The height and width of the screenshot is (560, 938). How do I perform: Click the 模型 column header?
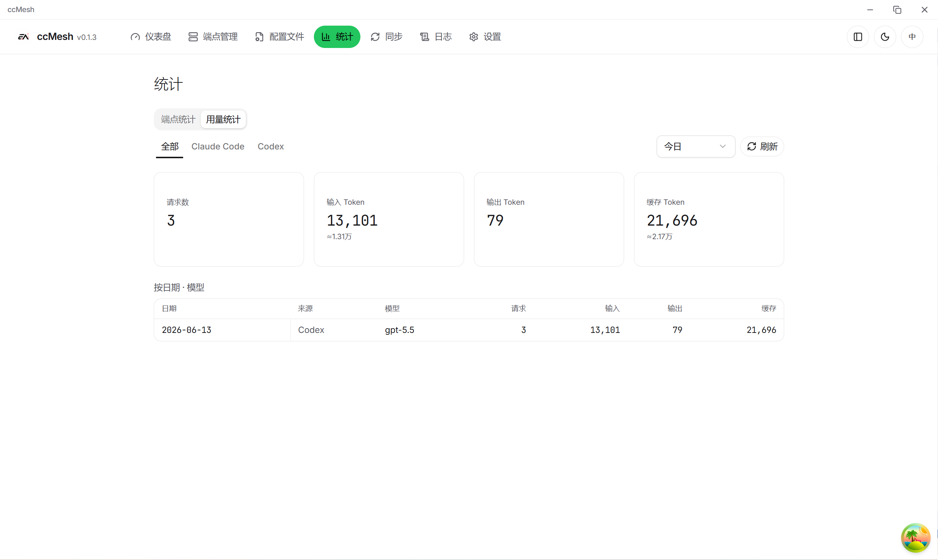point(392,308)
